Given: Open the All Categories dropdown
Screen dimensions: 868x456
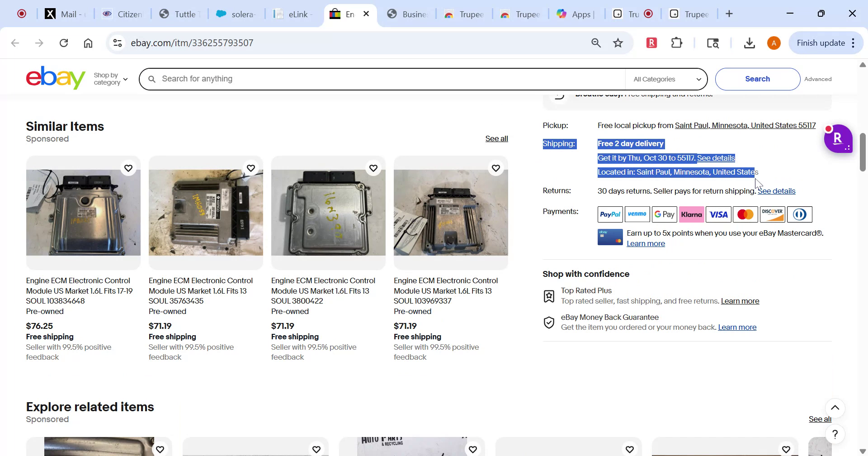Looking at the screenshot, I should point(666,79).
